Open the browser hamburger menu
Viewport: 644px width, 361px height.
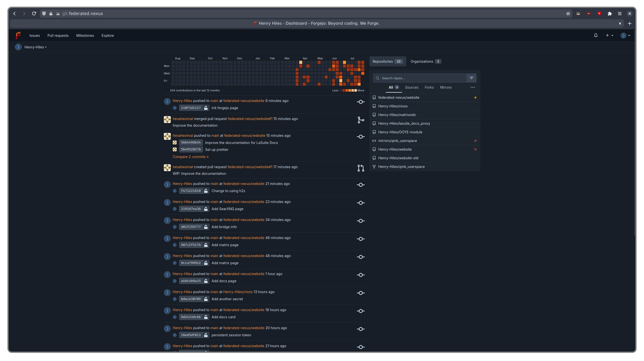[620, 14]
